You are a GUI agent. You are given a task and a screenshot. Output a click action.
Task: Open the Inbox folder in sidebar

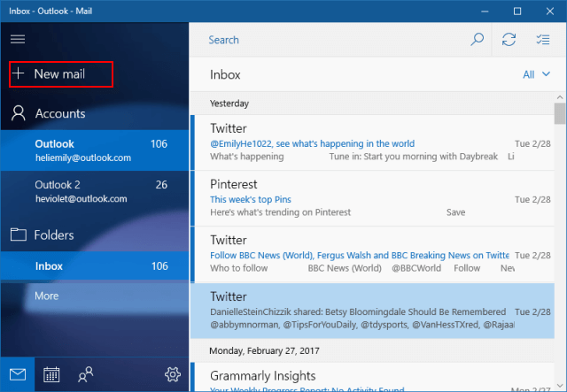(x=95, y=266)
